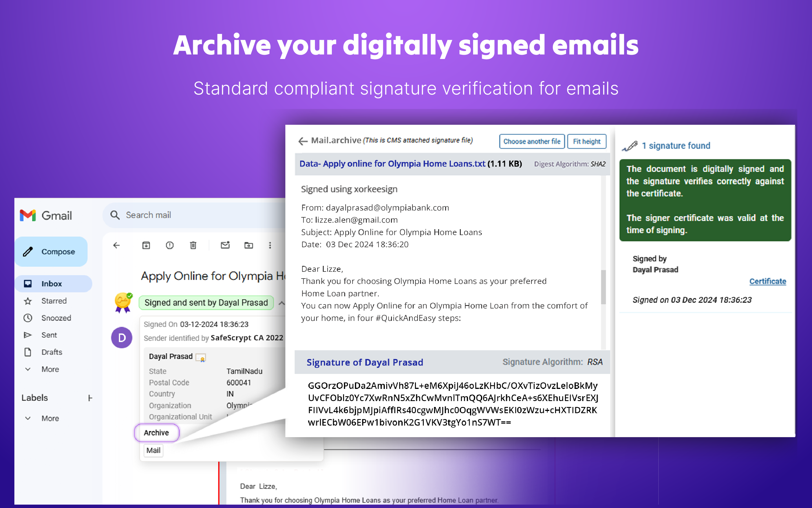Click the Mail button in signature popup

coord(153,450)
